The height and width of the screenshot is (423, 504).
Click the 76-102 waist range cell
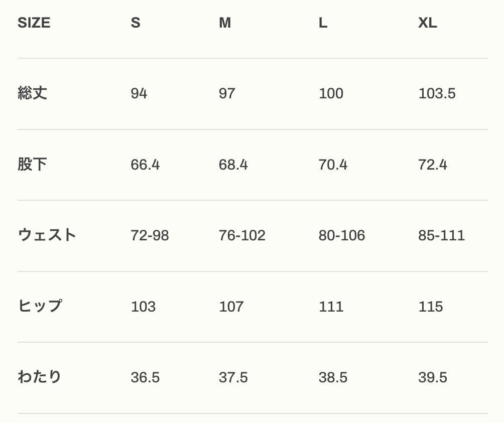tap(242, 236)
